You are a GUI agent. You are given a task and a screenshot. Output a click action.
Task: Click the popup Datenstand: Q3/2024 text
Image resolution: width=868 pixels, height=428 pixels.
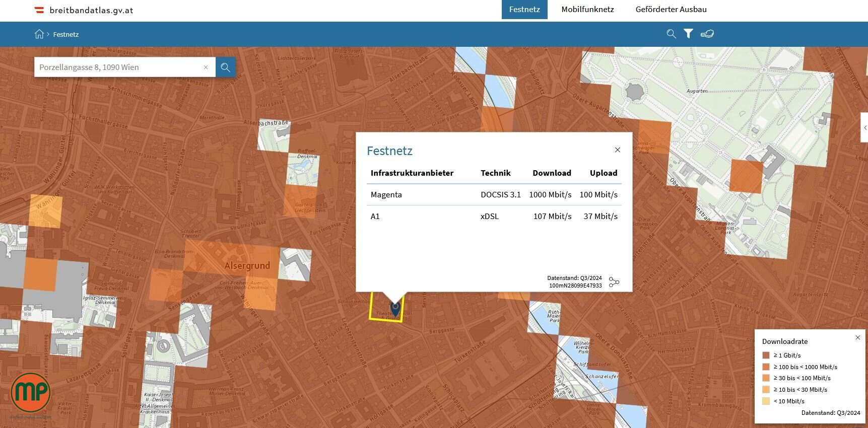pyautogui.click(x=574, y=278)
